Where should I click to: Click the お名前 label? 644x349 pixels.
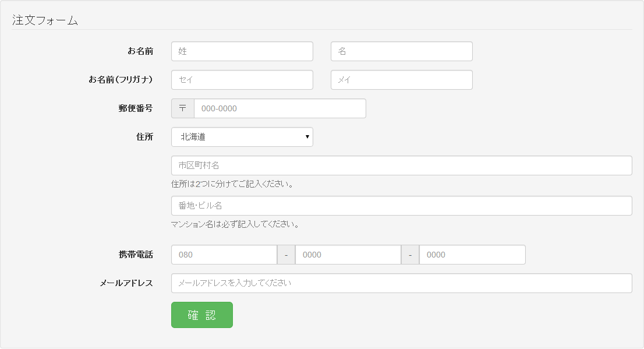[140, 51]
